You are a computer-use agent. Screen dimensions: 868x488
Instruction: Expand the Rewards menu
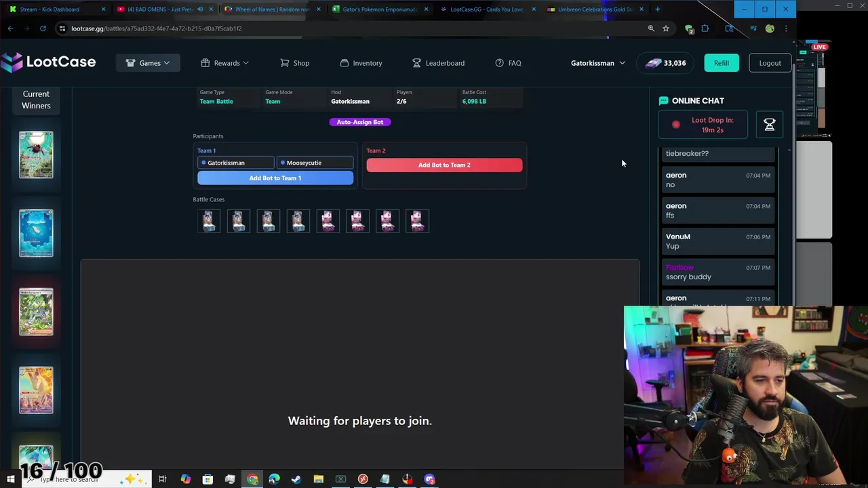click(x=225, y=63)
